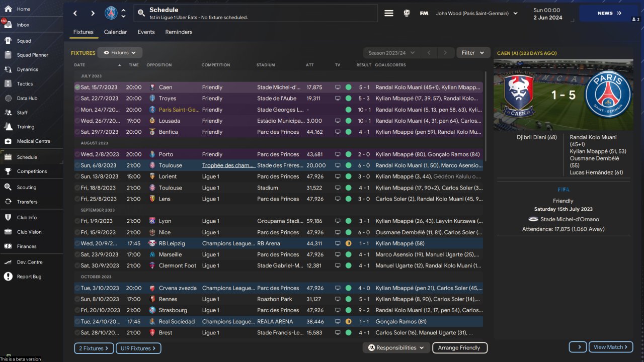
Task: Open the Dynamics section
Action: [27, 69]
